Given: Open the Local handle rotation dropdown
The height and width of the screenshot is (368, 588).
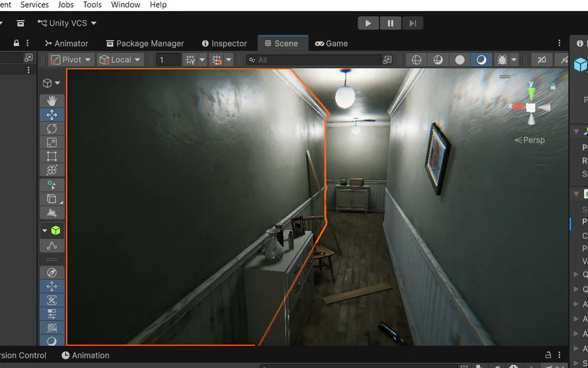Looking at the screenshot, I should (120, 59).
